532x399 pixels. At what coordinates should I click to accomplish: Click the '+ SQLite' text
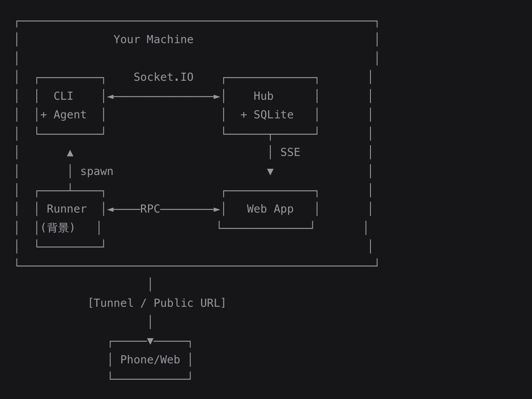click(x=267, y=115)
